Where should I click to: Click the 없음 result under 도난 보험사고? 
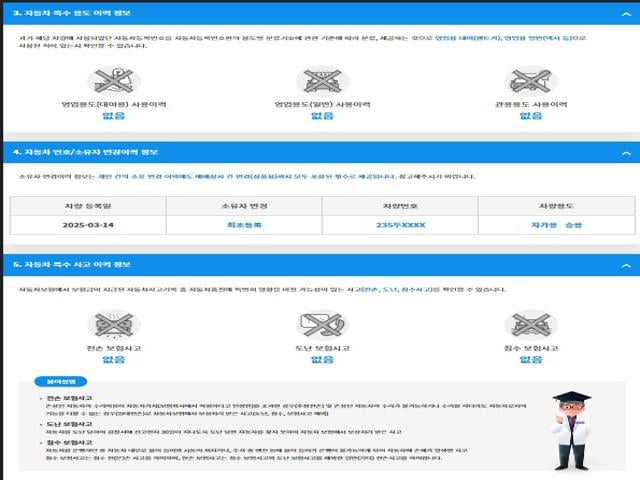pos(322,359)
